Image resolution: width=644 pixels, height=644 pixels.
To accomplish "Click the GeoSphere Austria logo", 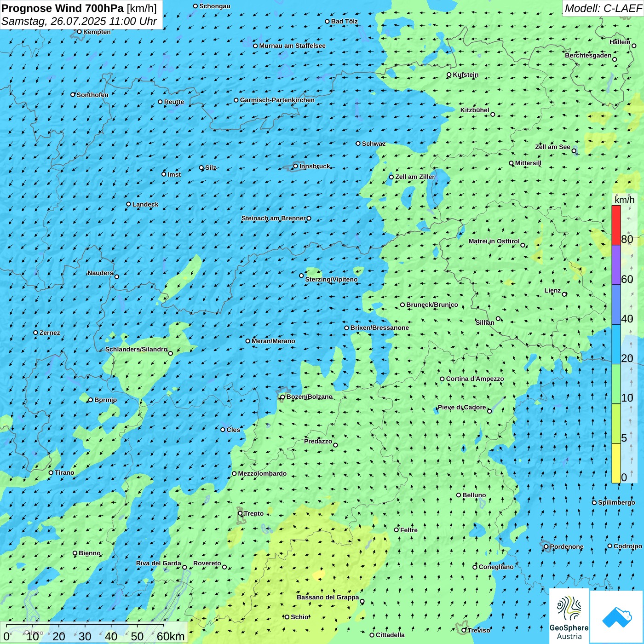I will coord(569,616).
